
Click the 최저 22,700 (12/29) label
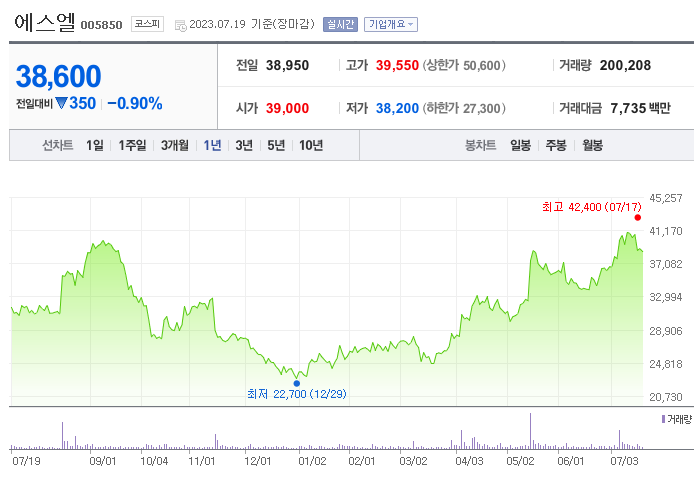click(x=297, y=394)
